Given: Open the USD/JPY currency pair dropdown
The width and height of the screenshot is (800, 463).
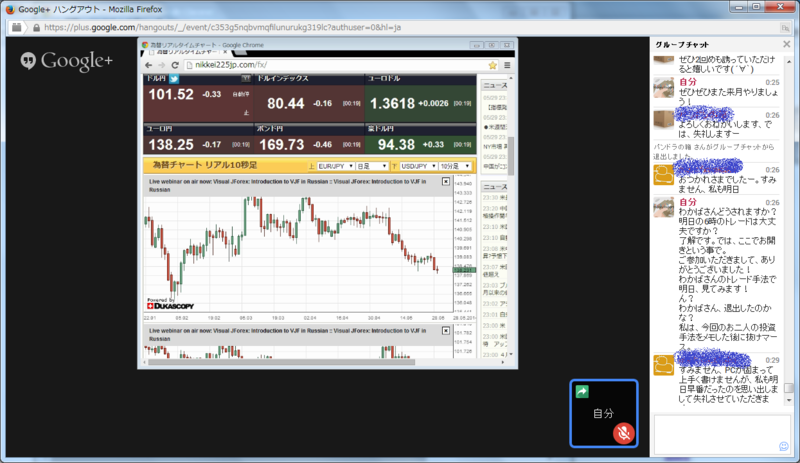Looking at the screenshot, I should pyautogui.click(x=418, y=166).
